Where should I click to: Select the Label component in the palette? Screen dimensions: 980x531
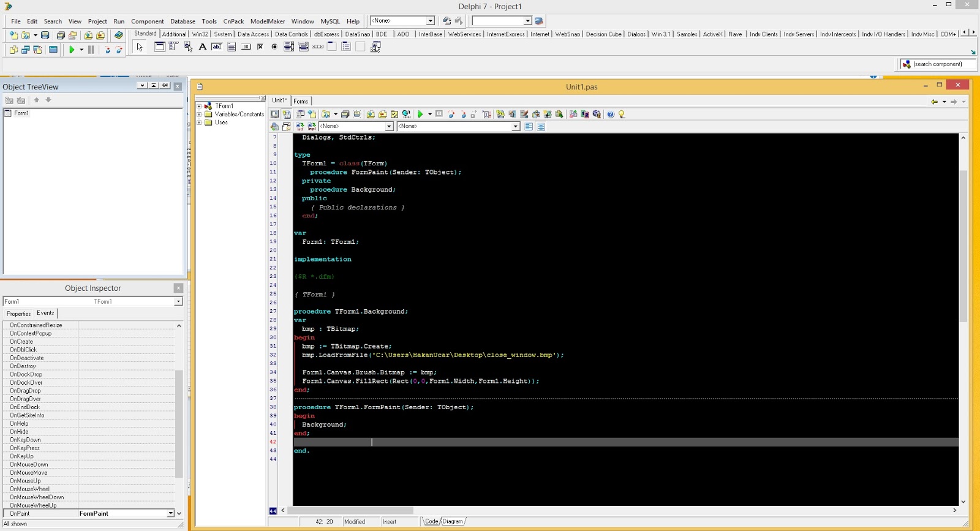tap(202, 47)
